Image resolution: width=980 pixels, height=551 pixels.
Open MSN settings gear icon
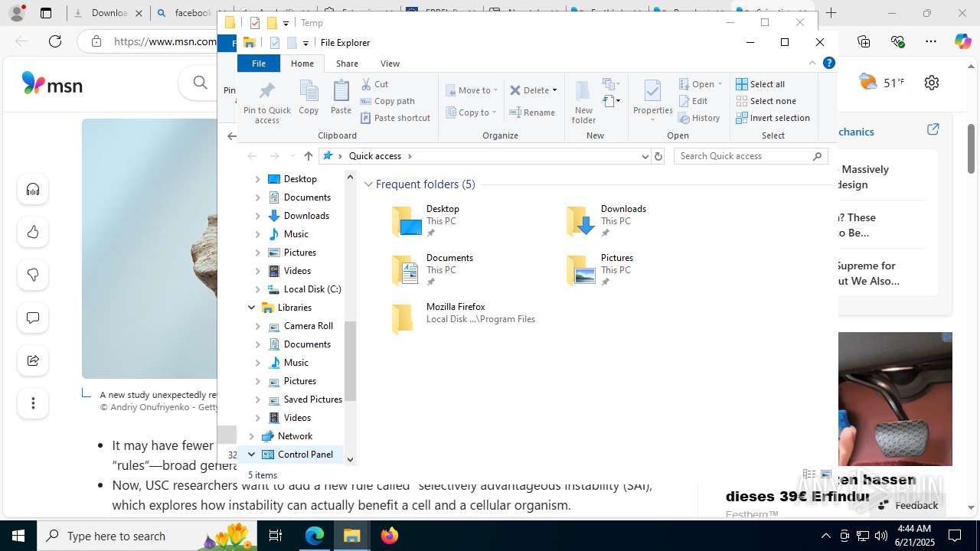931,83
